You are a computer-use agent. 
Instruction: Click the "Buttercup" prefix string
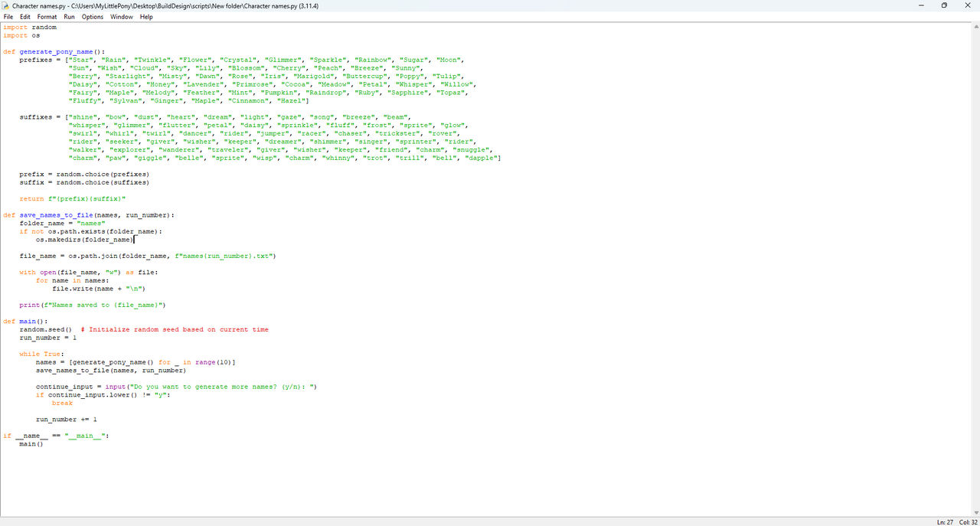tap(367, 77)
